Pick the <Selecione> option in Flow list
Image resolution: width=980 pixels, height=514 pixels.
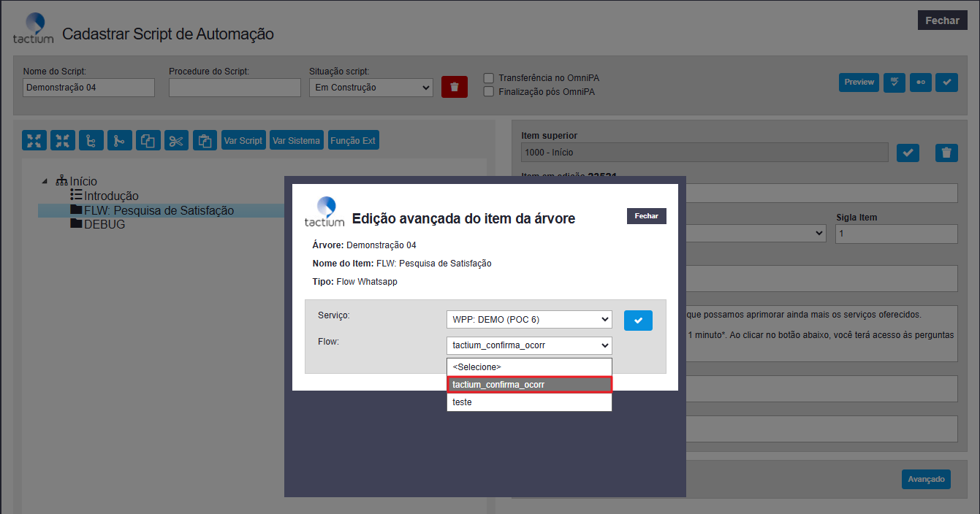pyautogui.click(x=529, y=367)
